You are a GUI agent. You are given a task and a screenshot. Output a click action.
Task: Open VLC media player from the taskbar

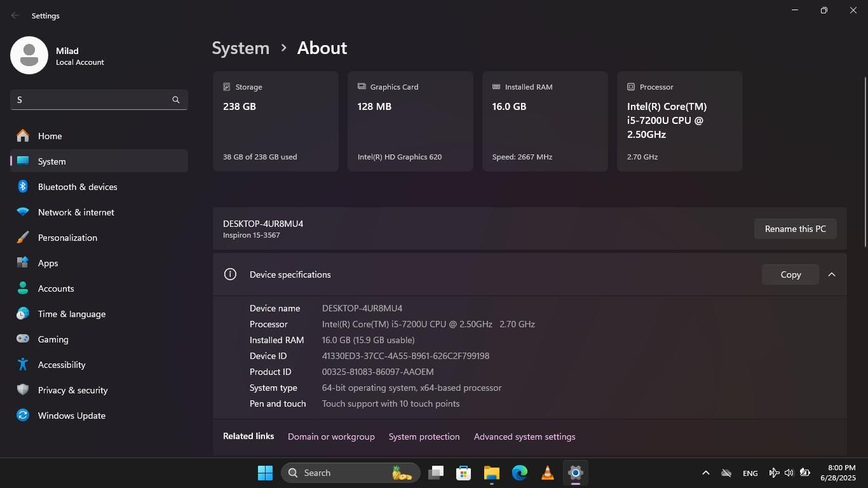pyautogui.click(x=548, y=473)
